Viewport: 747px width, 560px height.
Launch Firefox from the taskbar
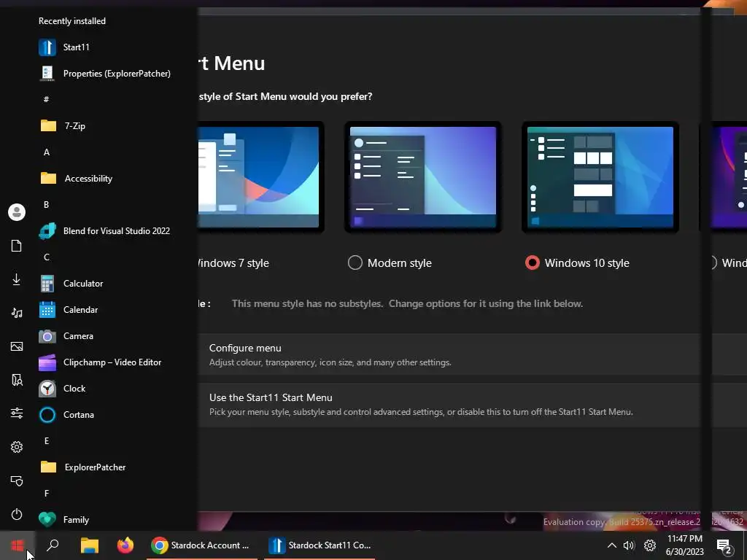[x=125, y=545]
